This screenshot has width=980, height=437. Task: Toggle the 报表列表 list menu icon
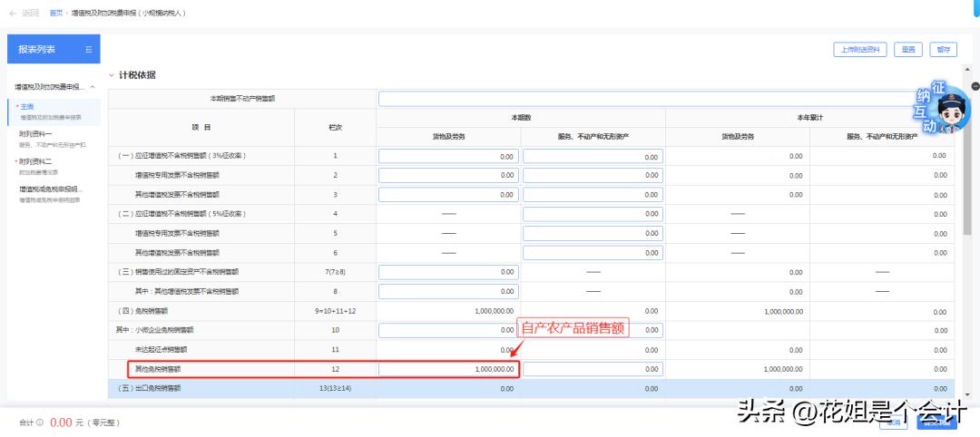tap(88, 49)
